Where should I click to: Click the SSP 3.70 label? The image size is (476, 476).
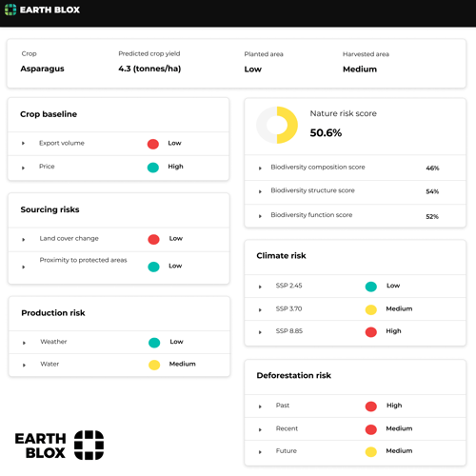288,308
